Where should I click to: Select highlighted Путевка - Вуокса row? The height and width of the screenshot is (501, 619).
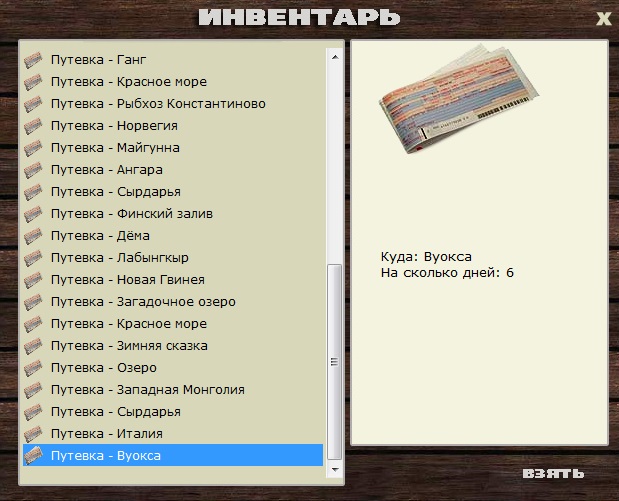[x=173, y=455]
